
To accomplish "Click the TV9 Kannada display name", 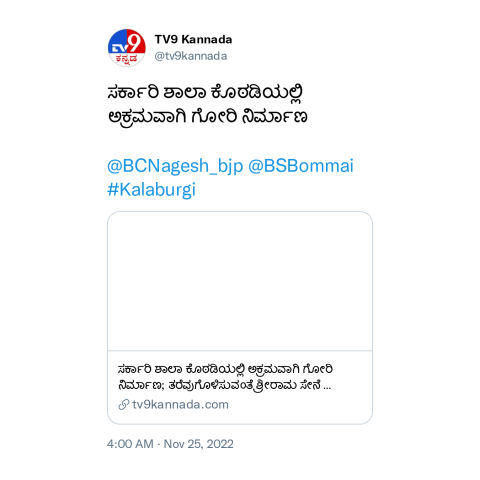I will pos(193,40).
